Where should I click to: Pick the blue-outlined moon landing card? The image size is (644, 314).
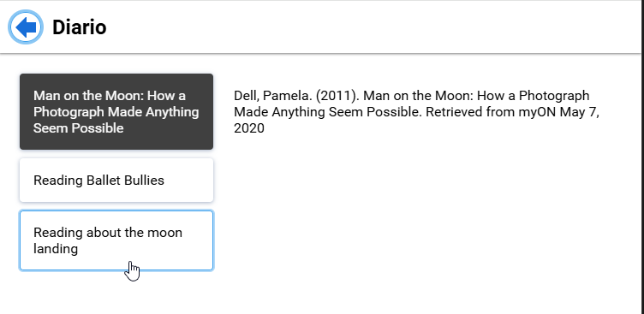click(x=116, y=240)
